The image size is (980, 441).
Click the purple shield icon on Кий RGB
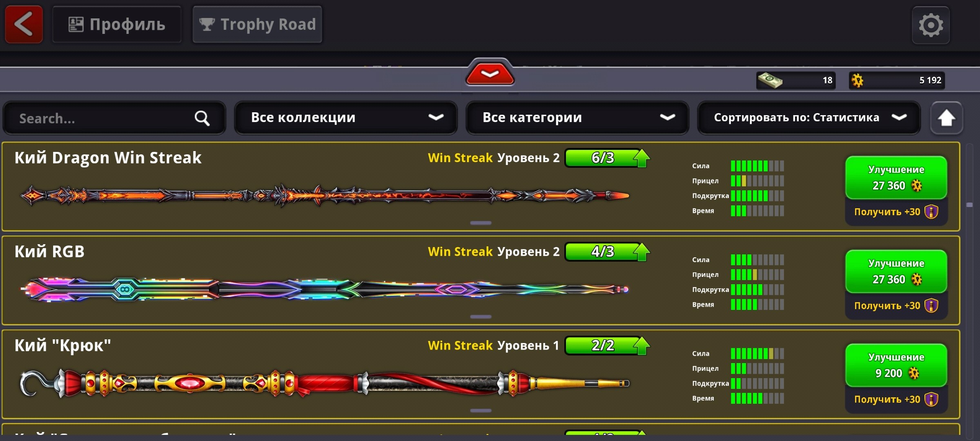[931, 305]
